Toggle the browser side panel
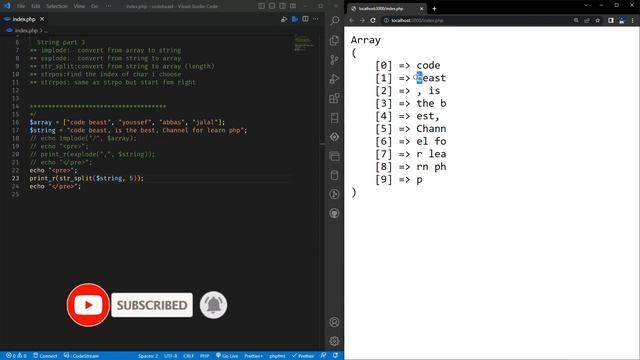 point(611,20)
